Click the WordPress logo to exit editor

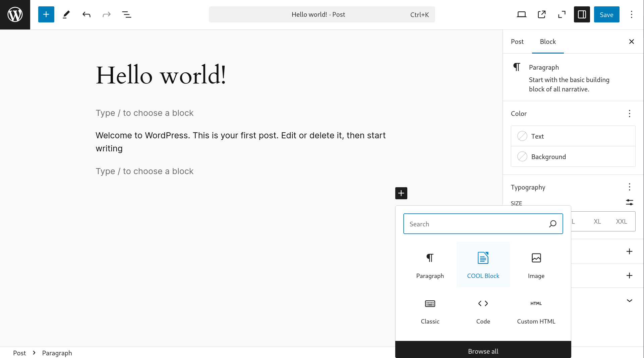click(15, 15)
